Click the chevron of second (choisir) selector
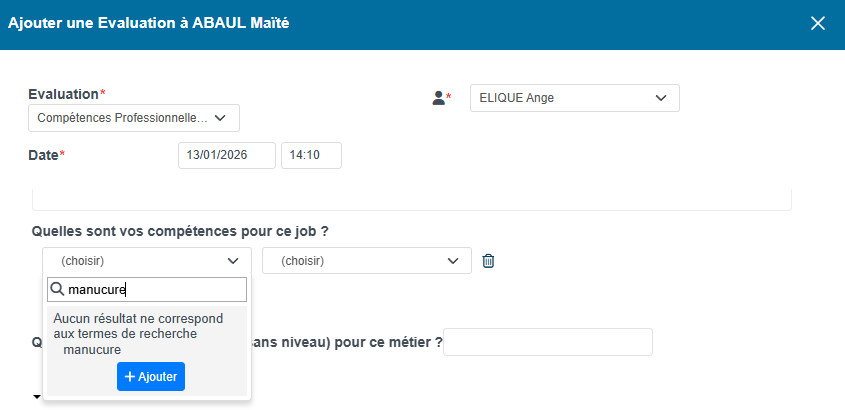The width and height of the screenshot is (845, 410). (453, 261)
